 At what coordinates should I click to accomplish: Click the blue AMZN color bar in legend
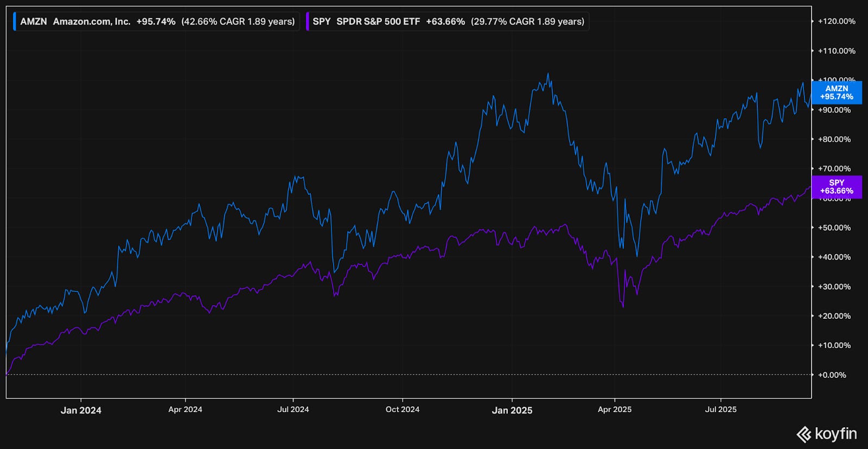click(x=15, y=22)
